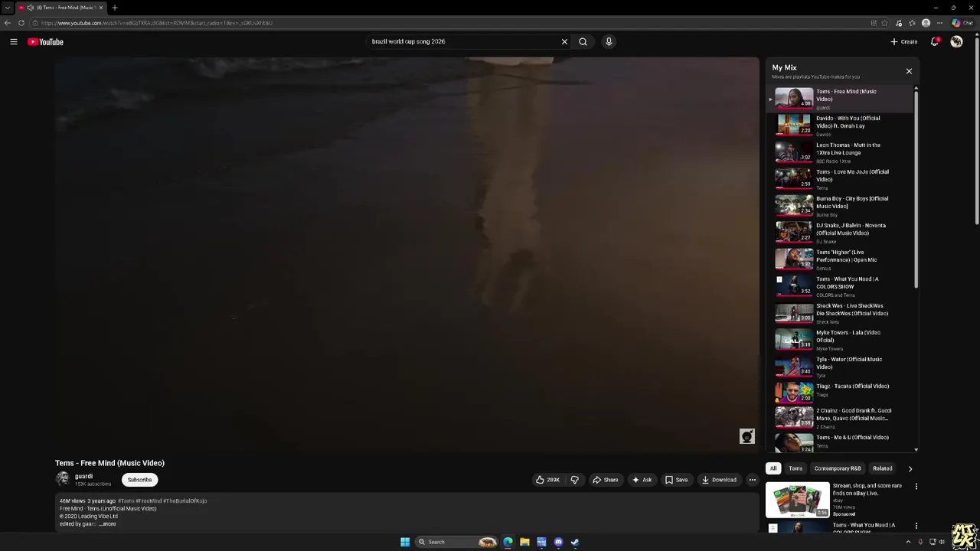This screenshot has height=551, width=980.
Task: Go back with browser back arrow
Action: 8,23
